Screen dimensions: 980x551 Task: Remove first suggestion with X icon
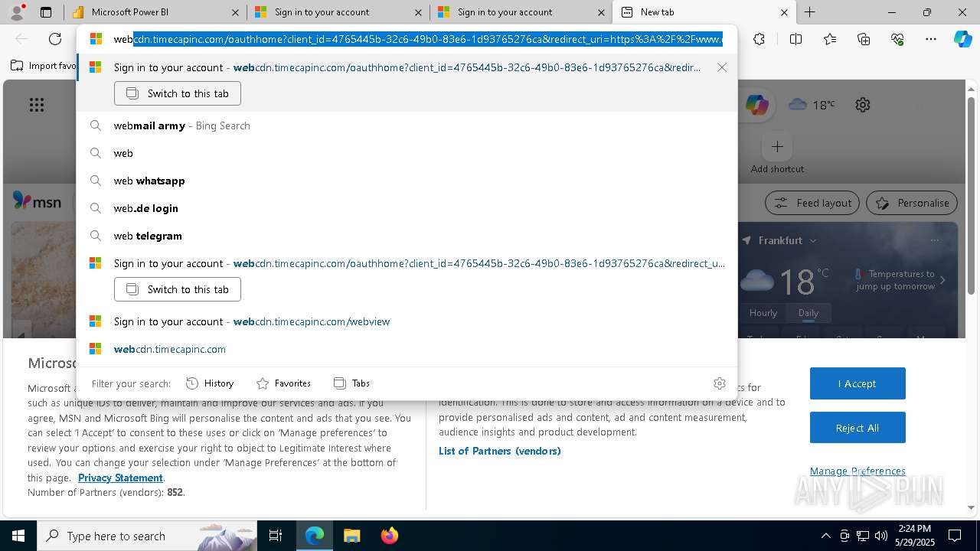pyautogui.click(x=722, y=67)
